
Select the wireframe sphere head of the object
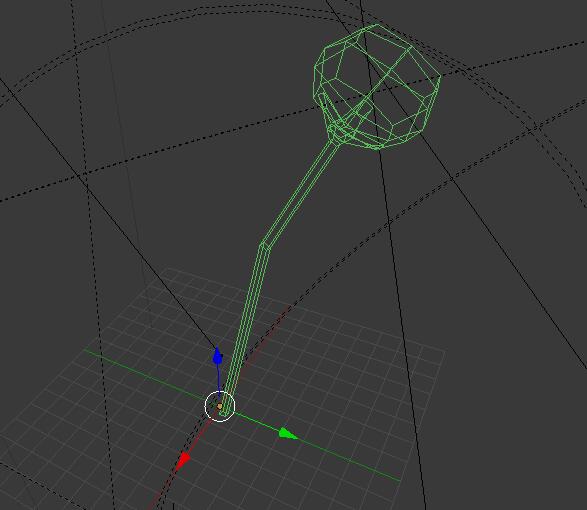pos(376,87)
